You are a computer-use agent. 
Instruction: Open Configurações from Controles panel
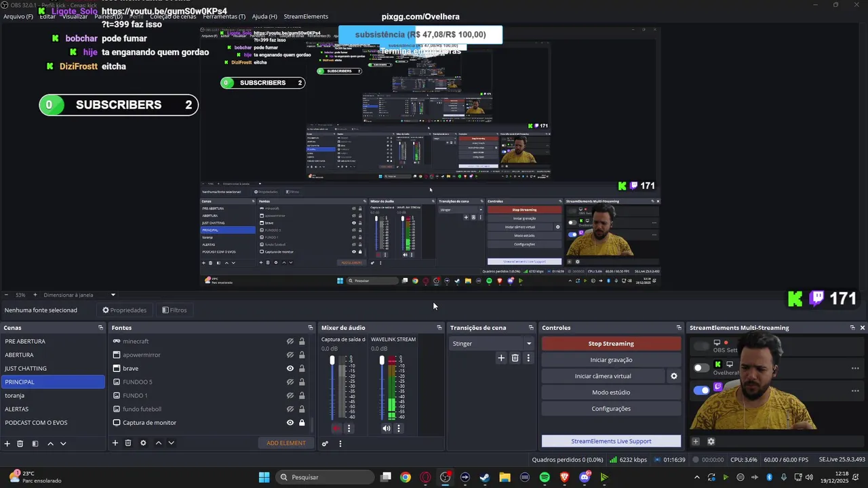pyautogui.click(x=611, y=409)
